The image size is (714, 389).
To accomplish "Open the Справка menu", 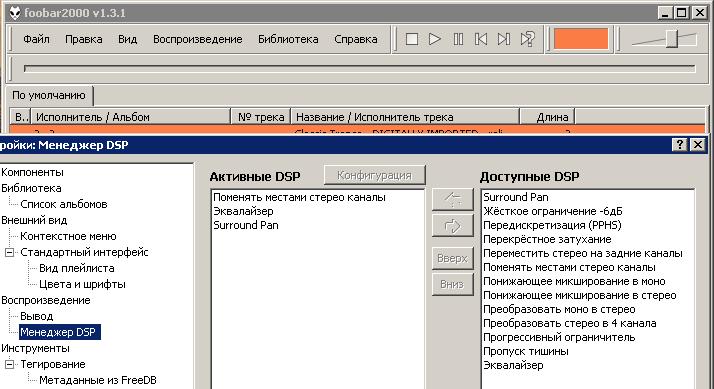I will (x=356, y=39).
